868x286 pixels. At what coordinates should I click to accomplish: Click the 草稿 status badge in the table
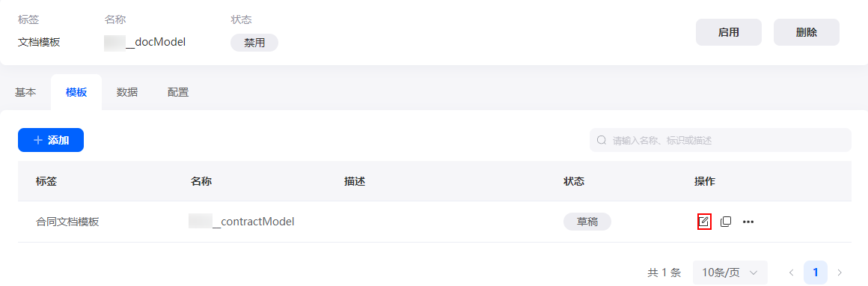587,222
